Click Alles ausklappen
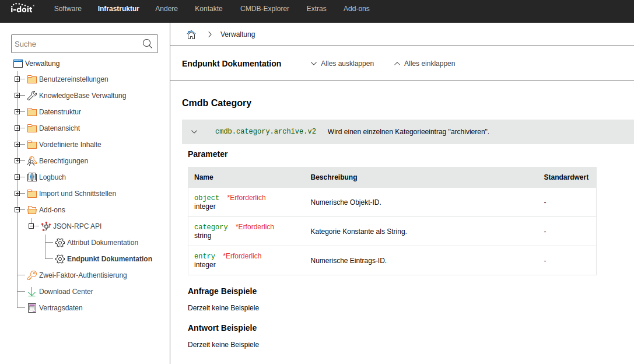Image resolution: width=634 pixels, height=364 pixels. coord(342,64)
